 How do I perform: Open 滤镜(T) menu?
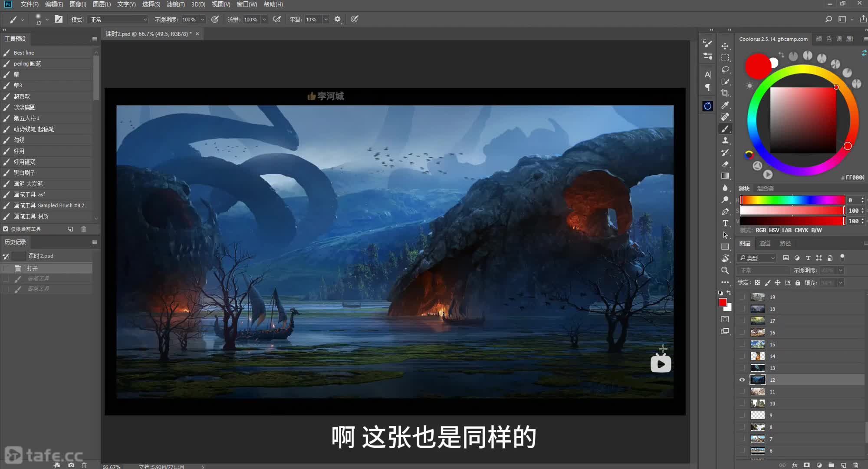[x=176, y=4]
